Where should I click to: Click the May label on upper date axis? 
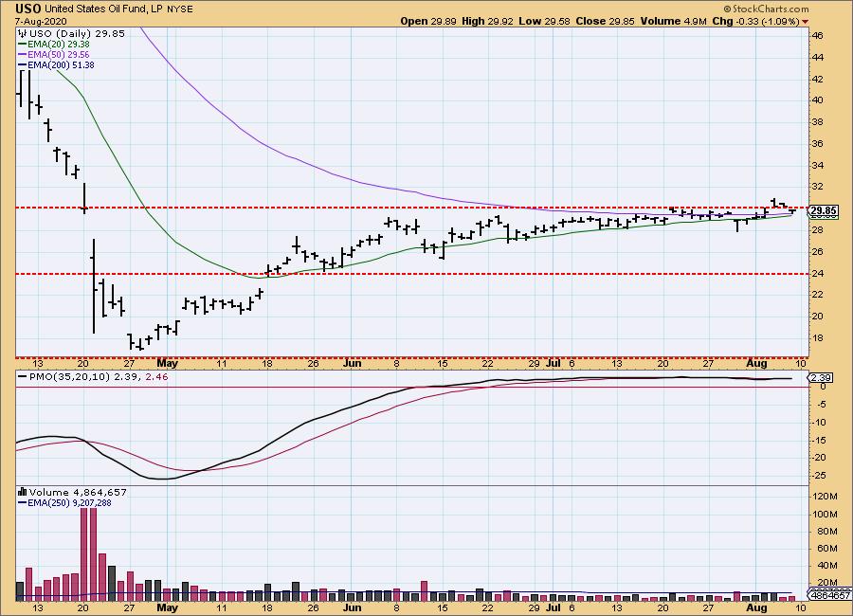[x=167, y=363]
